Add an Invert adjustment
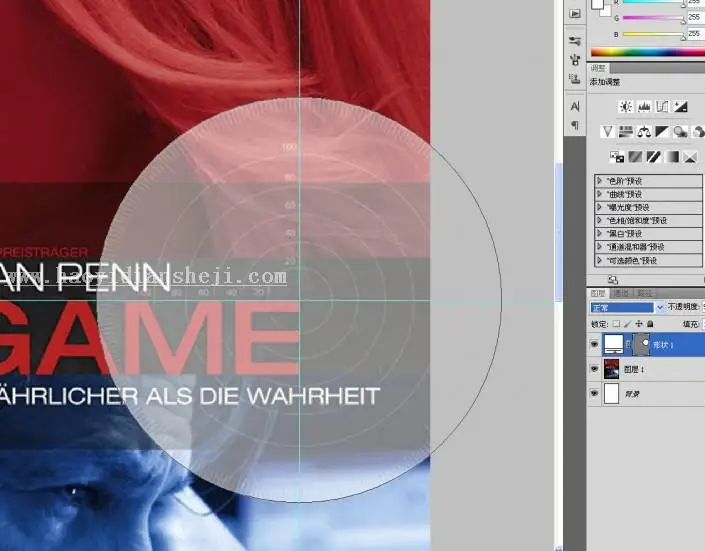This screenshot has width=705, height=551. (617, 157)
